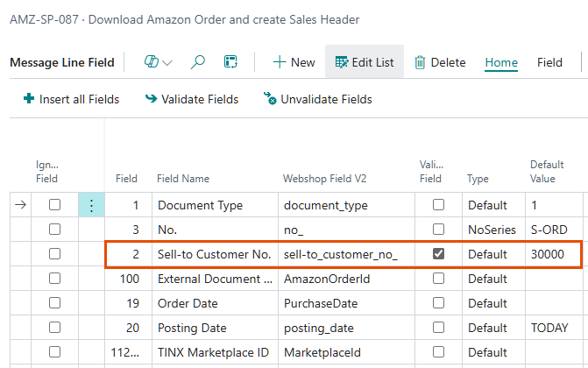This screenshot has width=588, height=368.
Task: Click the Type cell in Order Date row
Action: pyautogui.click(x=493, y=303)
